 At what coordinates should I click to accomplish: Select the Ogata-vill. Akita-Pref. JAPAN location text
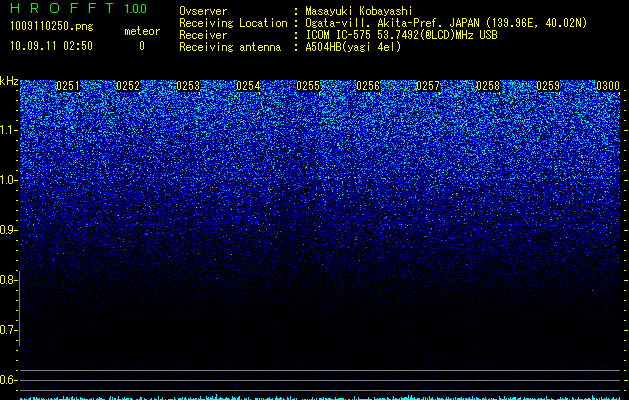coord(446,23)
